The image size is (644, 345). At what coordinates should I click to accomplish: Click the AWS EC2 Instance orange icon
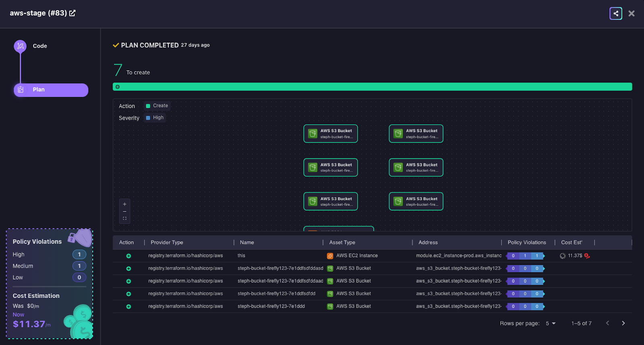pyautogui.click(x=330, y=256)
